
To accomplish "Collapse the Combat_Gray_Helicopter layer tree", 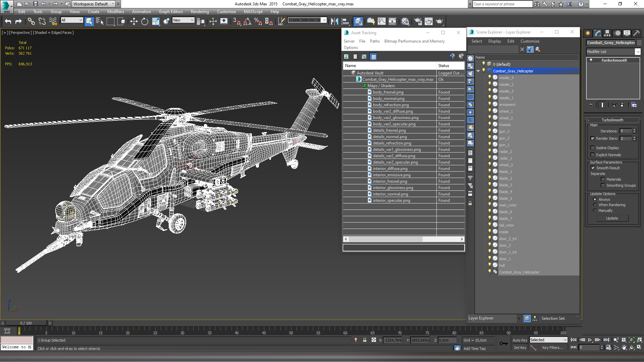I will coord(478,71).
